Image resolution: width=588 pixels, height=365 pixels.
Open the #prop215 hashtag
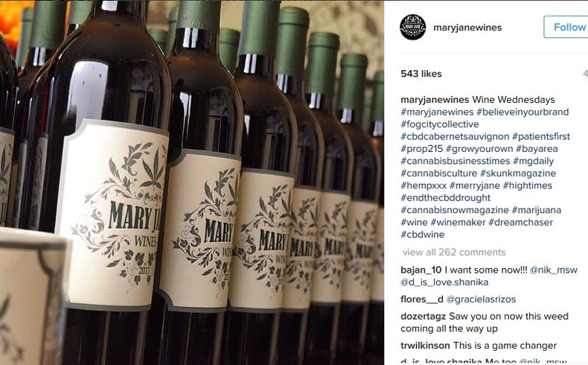(x=422, y=148)
